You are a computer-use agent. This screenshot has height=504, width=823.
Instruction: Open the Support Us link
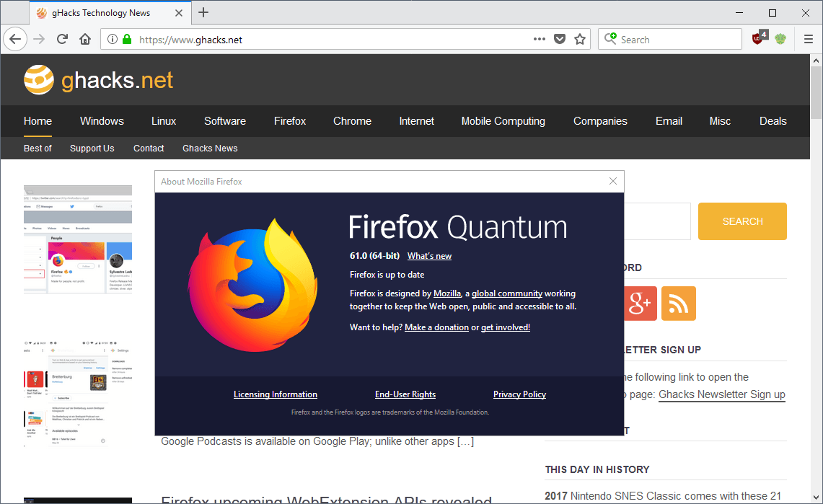pyautogui.click(x=92, y=149)
